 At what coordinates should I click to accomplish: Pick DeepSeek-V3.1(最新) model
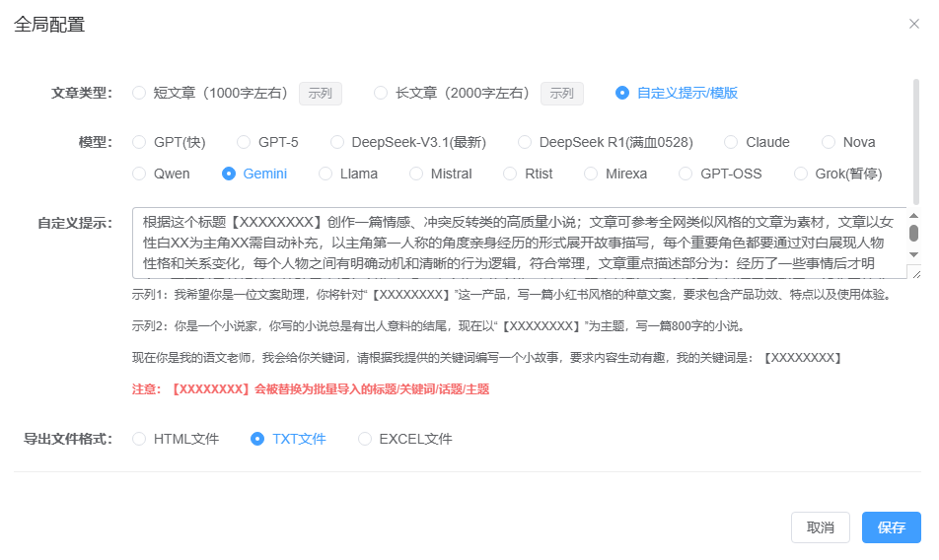coord(337,142)
